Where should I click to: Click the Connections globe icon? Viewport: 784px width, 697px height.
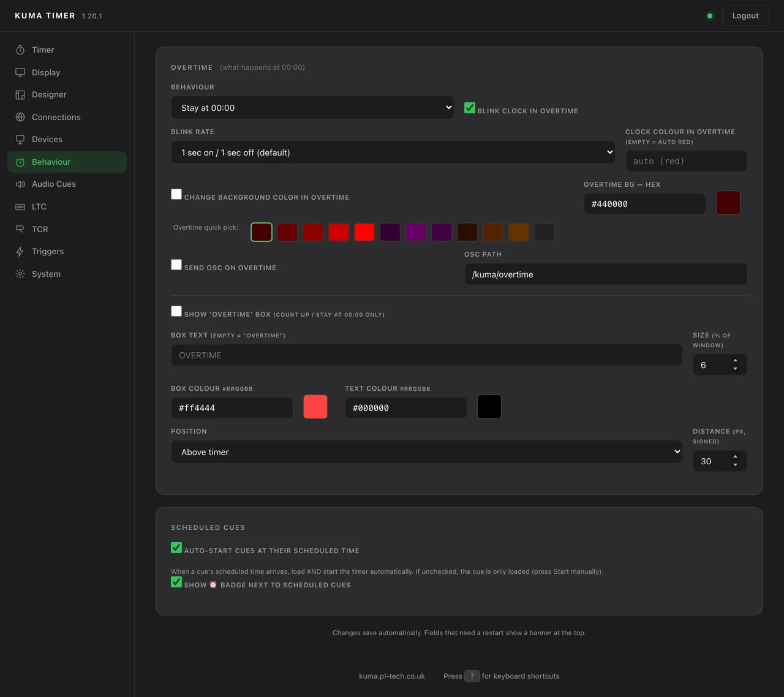click(x=20, y=117)
